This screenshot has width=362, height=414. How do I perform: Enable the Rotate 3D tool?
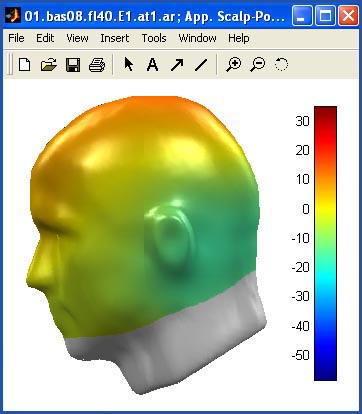[x=281, y=64]
